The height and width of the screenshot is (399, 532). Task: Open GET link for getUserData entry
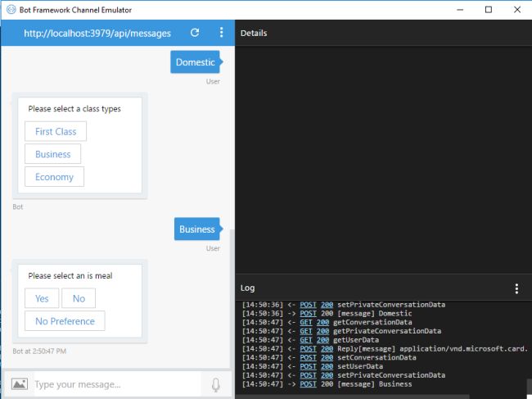click(306, 340)
